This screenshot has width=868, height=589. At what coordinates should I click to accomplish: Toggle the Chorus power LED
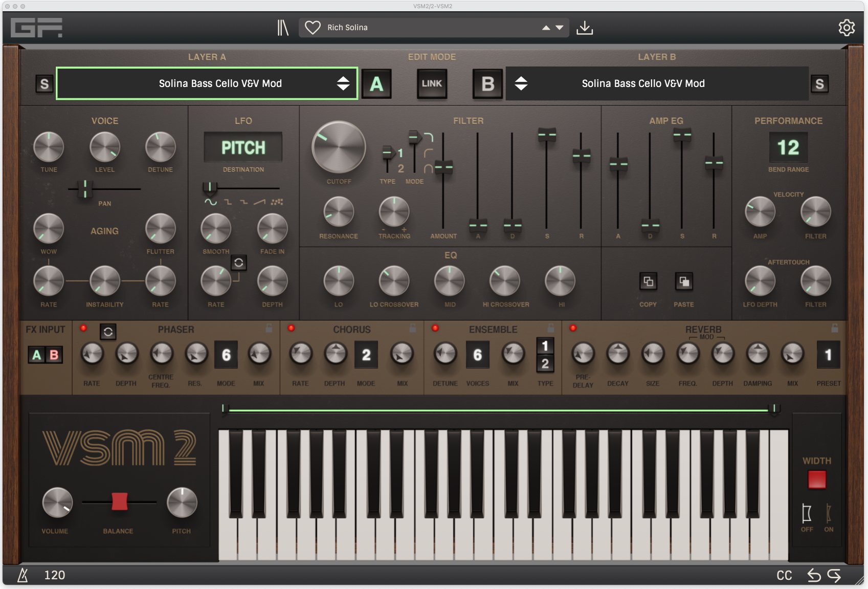coord(291,329)
